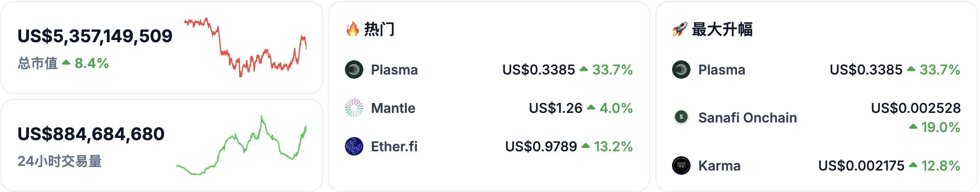Viewport: 980px width, 192px height.
Task: Click Karma's 12.8% gain percentage
Action: point(940,166)
